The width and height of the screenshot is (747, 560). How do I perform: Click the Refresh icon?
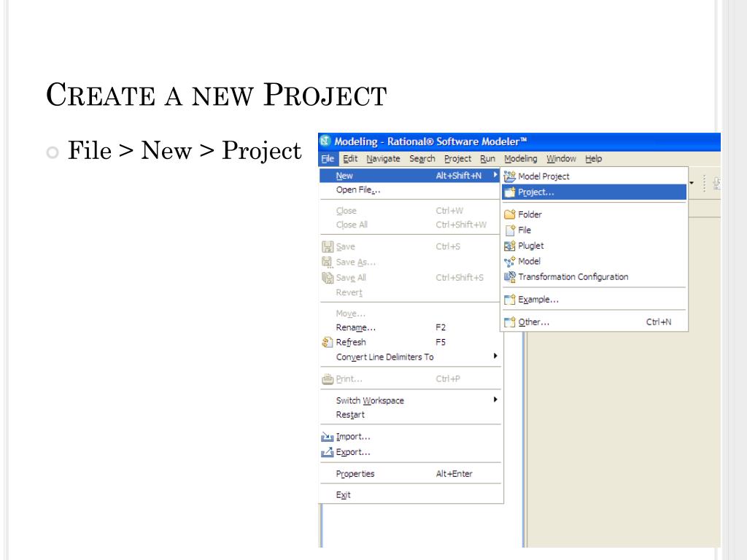pos(328,342)
